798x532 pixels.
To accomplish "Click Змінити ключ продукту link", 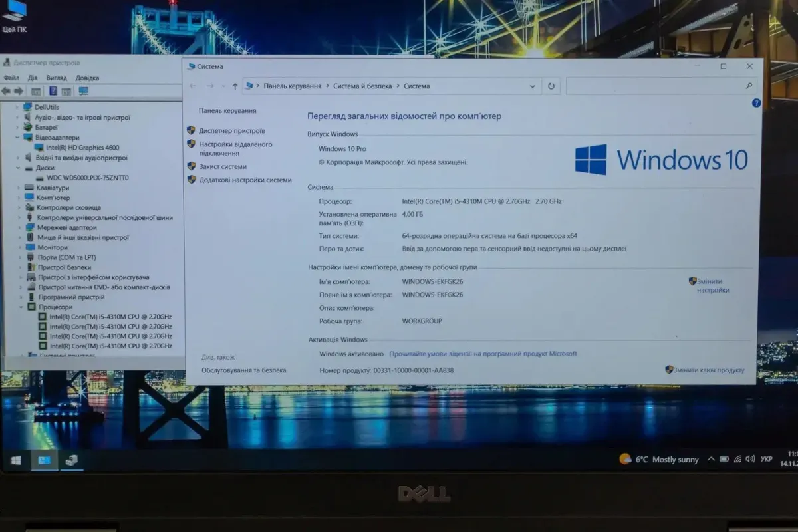I will click(x=709, y=370).
